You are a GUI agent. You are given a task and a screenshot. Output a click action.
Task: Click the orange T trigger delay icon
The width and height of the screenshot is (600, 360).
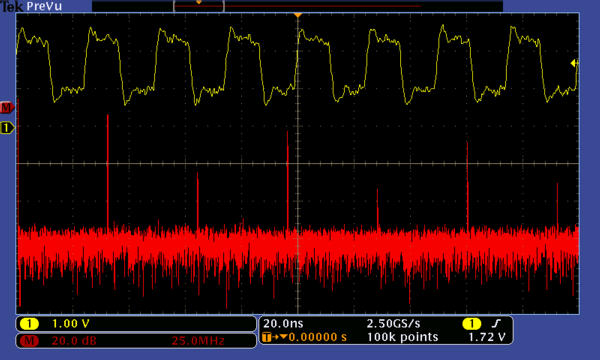[x=267, y=337]
